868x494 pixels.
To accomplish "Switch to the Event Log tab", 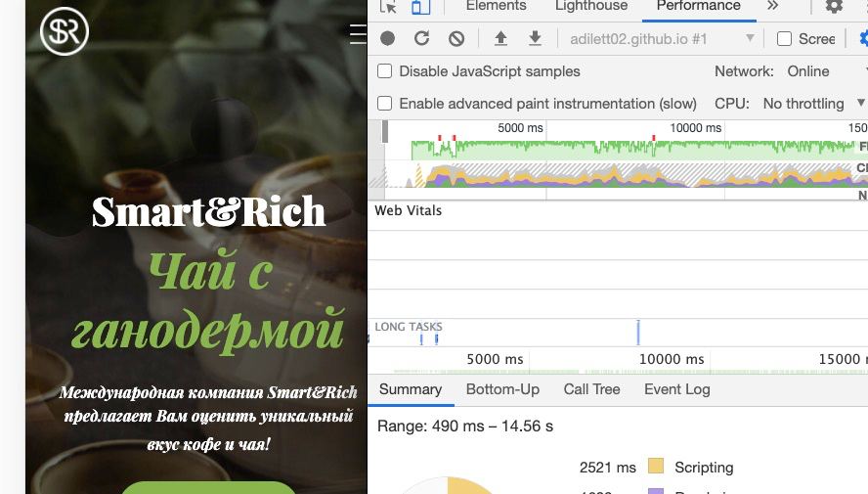I will click(x=677, y=389).
